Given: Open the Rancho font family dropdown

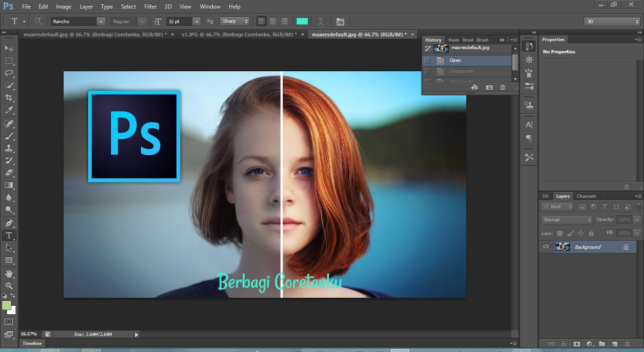Looking at the screenshot, I should point(100,21).
